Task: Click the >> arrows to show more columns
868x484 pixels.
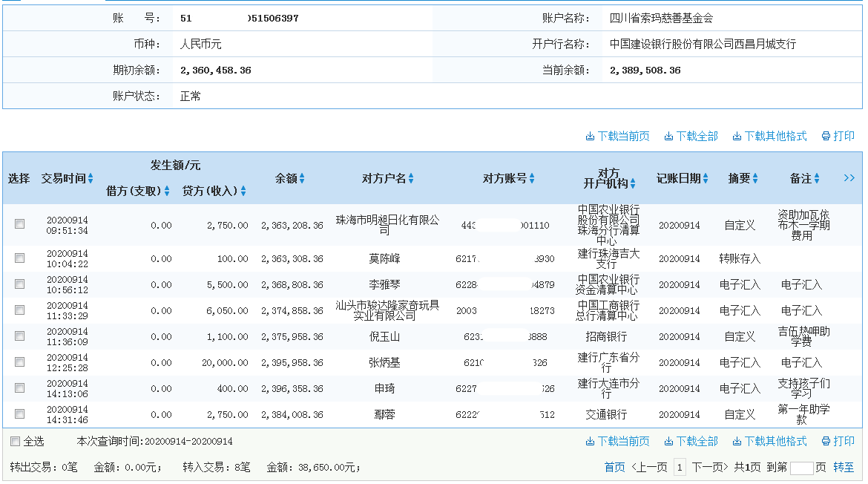Action: coord(848,178)
